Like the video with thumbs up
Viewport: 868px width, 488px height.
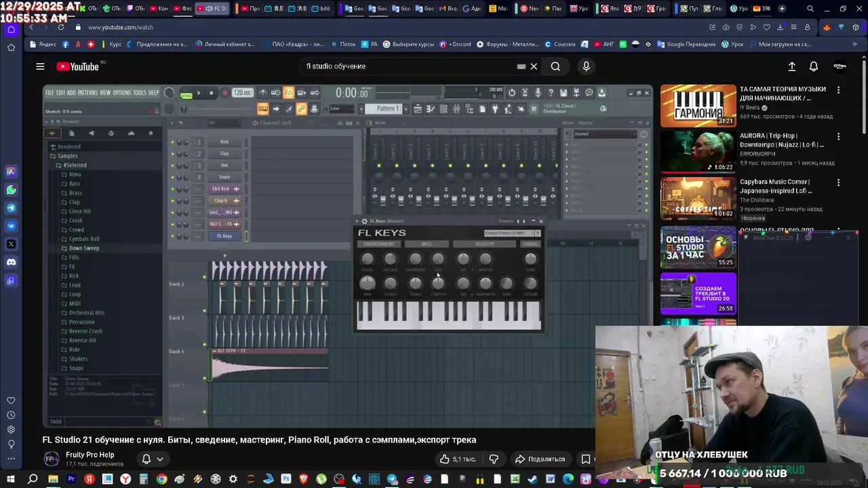[x=457, y=459]
